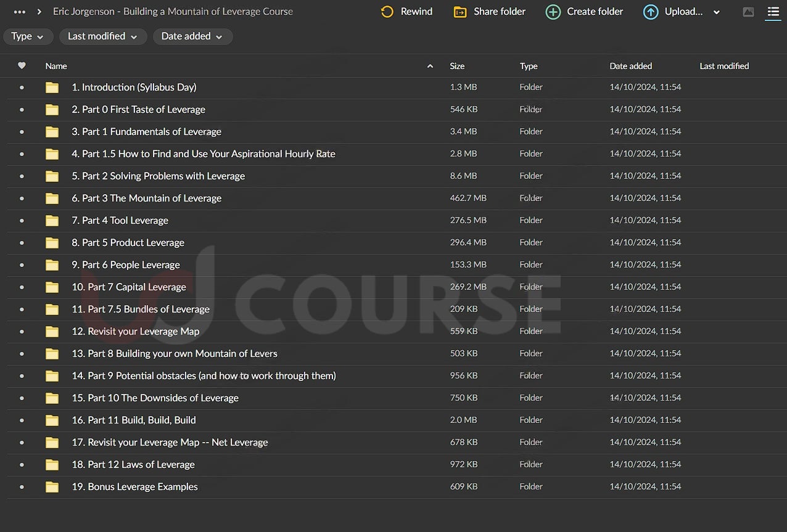
Task: Open the Upload dropdown arrow
Action: pyautogui.click(x=716, y=12)
